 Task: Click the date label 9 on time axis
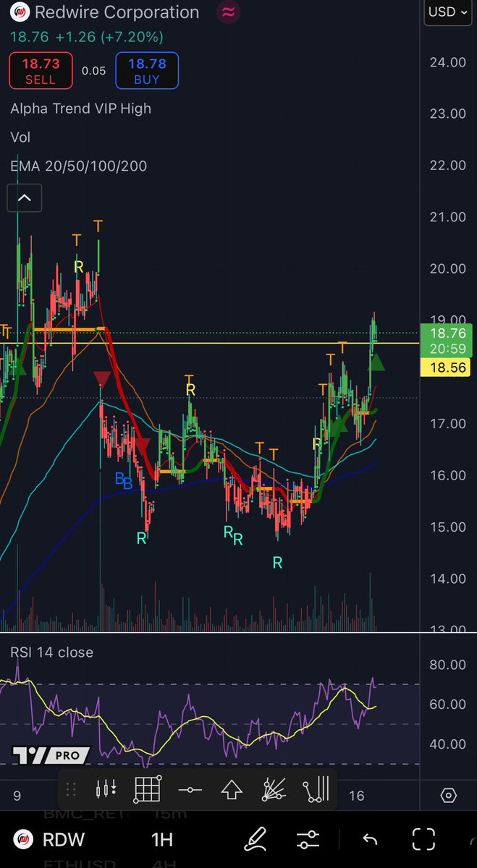(x=16, y=796)
